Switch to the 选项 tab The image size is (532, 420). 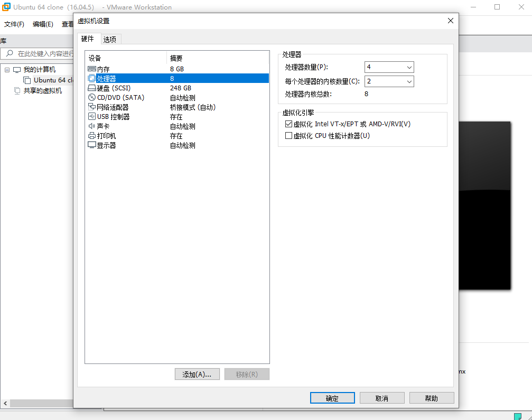tap(109, 40)
